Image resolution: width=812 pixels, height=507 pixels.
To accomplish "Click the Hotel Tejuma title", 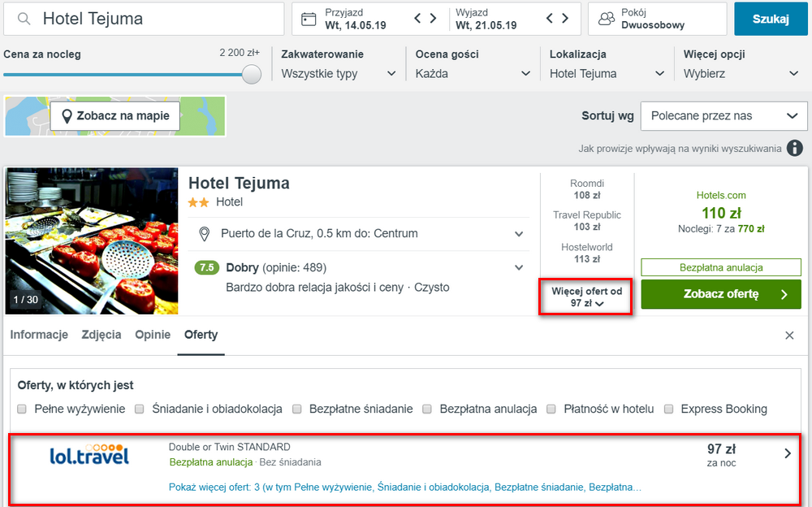I will tap(239, 183).
